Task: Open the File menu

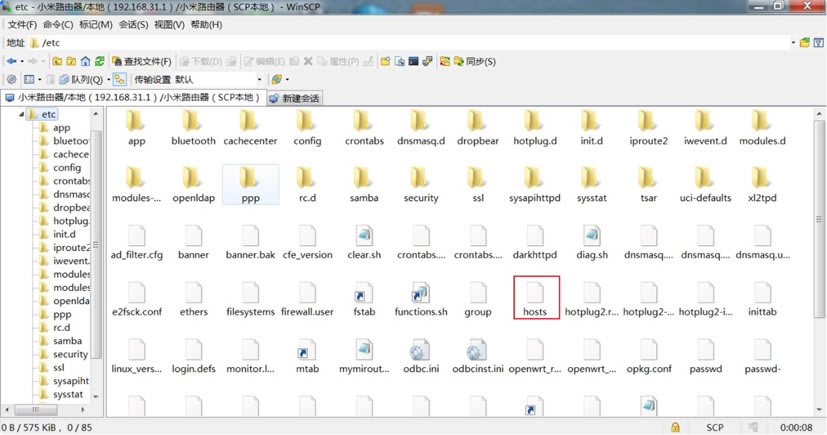Action: tap(22, 24)
